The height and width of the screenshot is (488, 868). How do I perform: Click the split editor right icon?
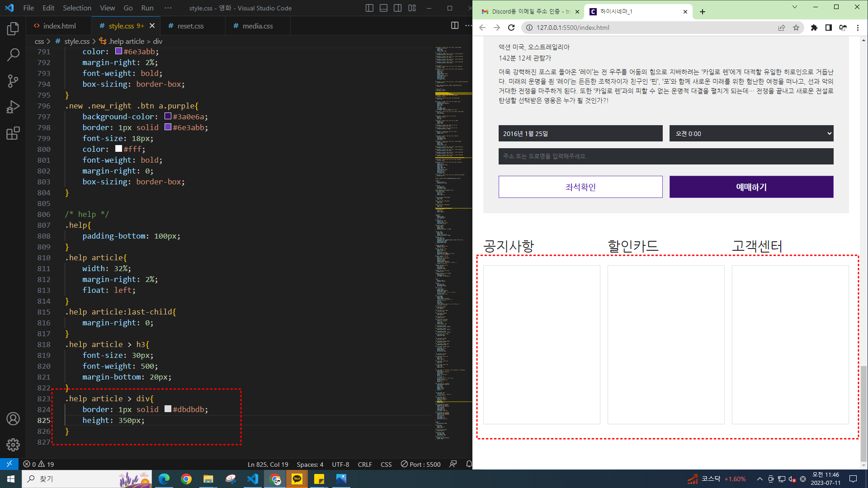(x=455, y=26)
